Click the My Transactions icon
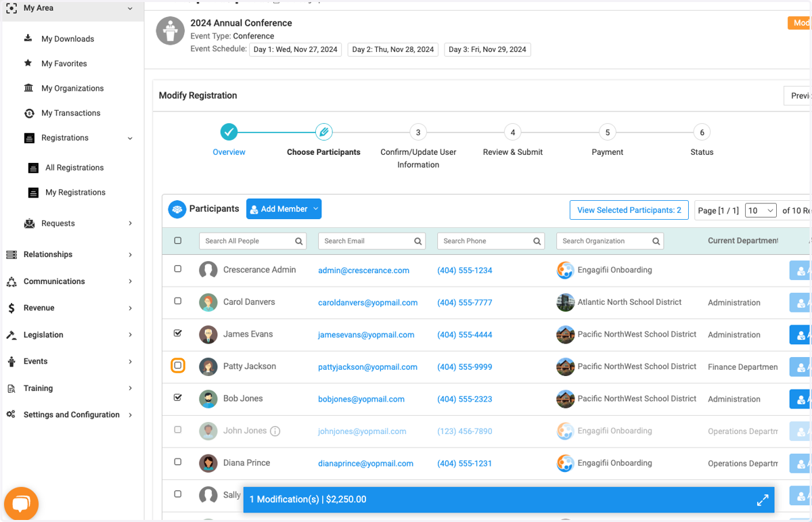The image size is (812, 522). pyautogui.click(x=28, y=113)
